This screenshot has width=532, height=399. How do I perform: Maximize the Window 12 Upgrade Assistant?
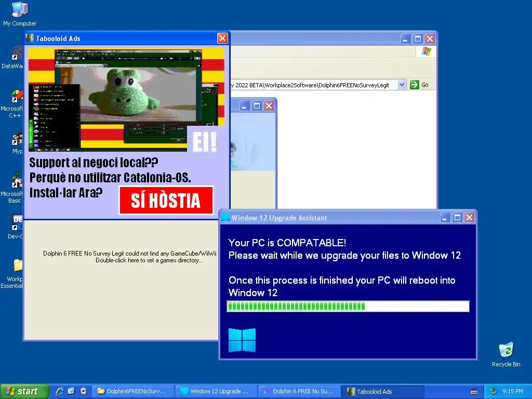tap(457, 218)
